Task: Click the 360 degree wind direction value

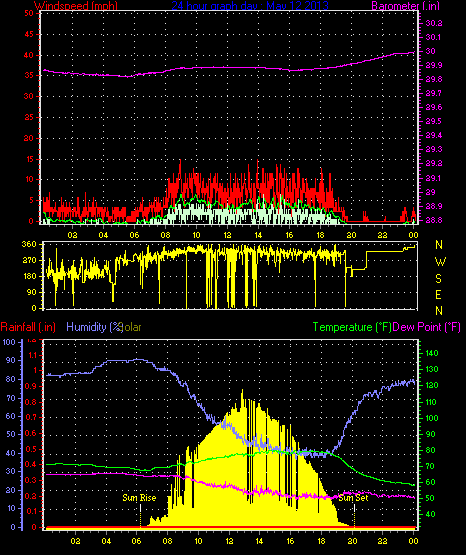Action: point(29,244)
